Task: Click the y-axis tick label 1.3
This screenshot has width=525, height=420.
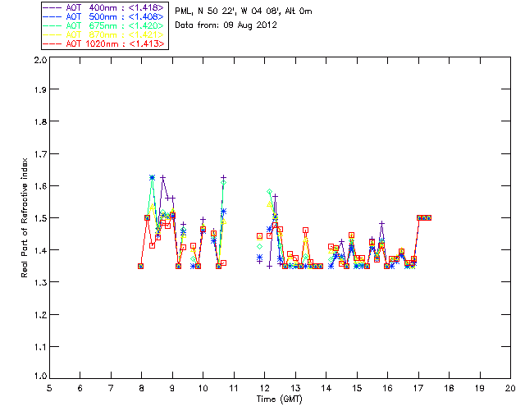Action: click(x=40, y=283)
